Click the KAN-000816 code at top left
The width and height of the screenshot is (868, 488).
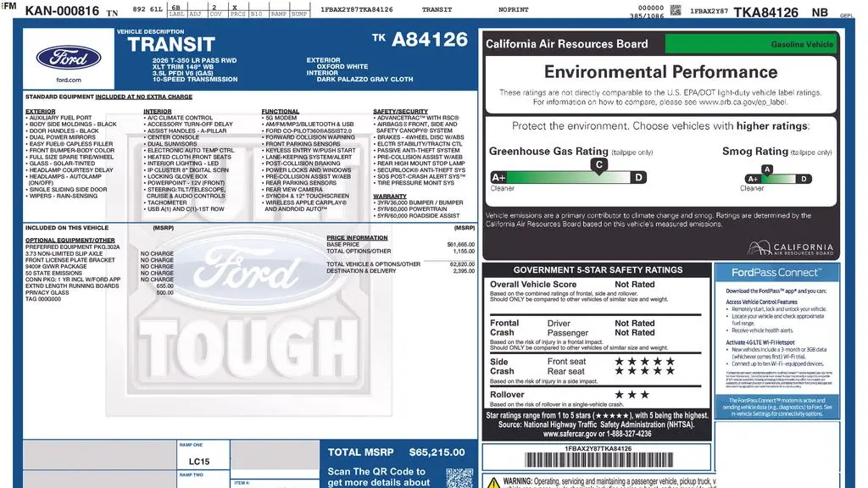(x=62, y=10)
